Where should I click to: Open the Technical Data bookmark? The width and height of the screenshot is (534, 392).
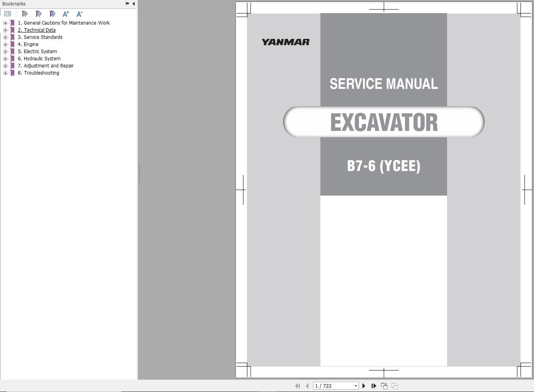point(37,30)
